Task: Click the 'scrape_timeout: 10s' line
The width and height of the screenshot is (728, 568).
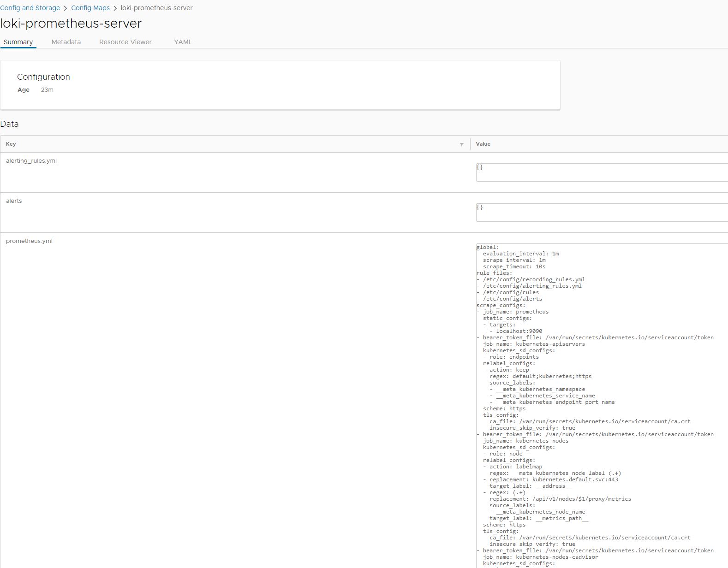Action: pyautogui.click(x=514, y=266)
